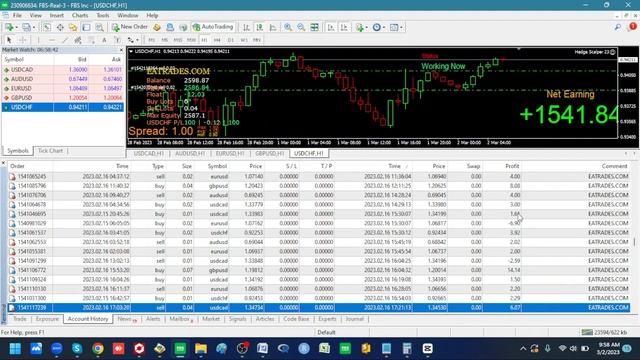640x360 pixels.
Task: Toggle chart auto scroll
Action: (331, 27)
